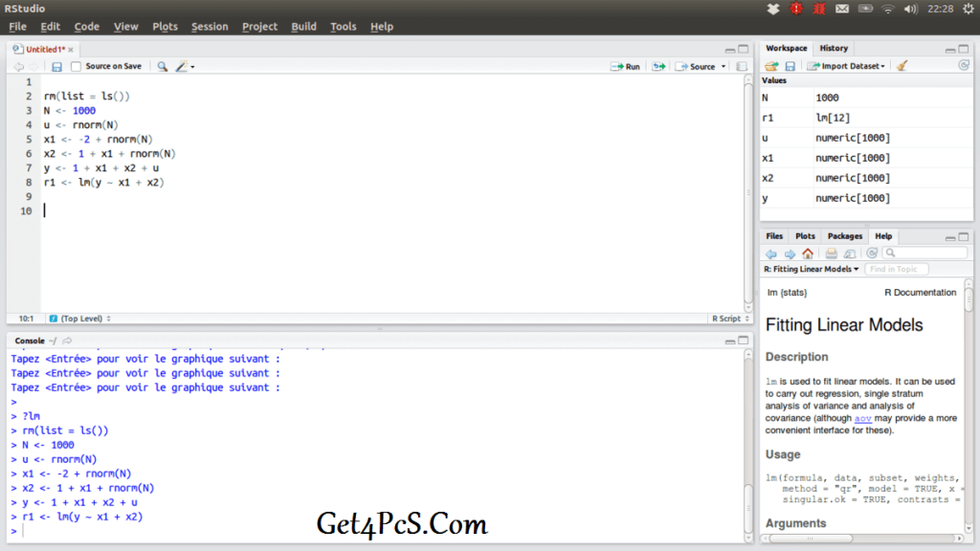980x551 pixels.
Task: Switch to the History tab
Action: click(834, 48)
